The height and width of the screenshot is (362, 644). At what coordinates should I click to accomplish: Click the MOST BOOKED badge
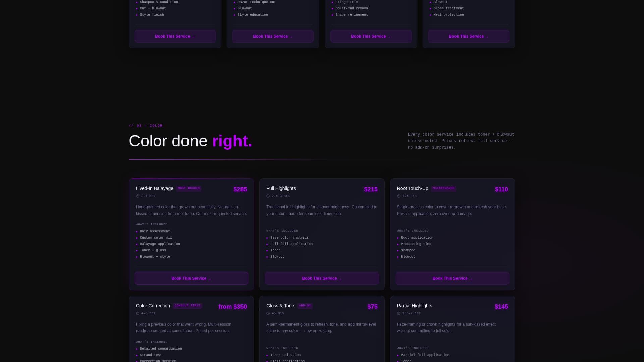tap(189, 188)
